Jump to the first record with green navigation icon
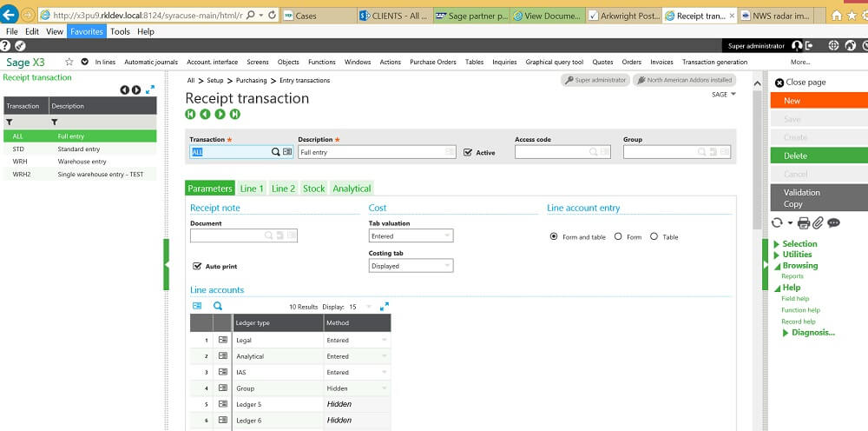Screen dimensions: 868x431 190,114
